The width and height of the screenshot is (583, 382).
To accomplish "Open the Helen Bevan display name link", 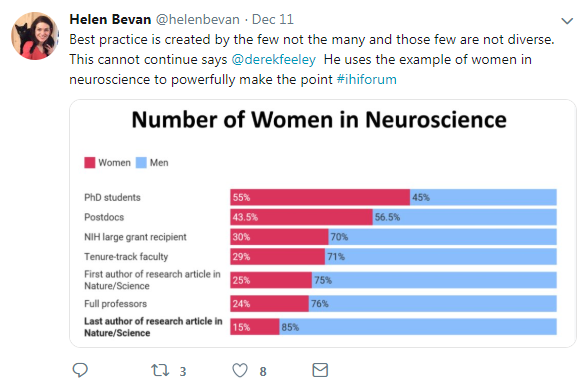I will point(110,19).
